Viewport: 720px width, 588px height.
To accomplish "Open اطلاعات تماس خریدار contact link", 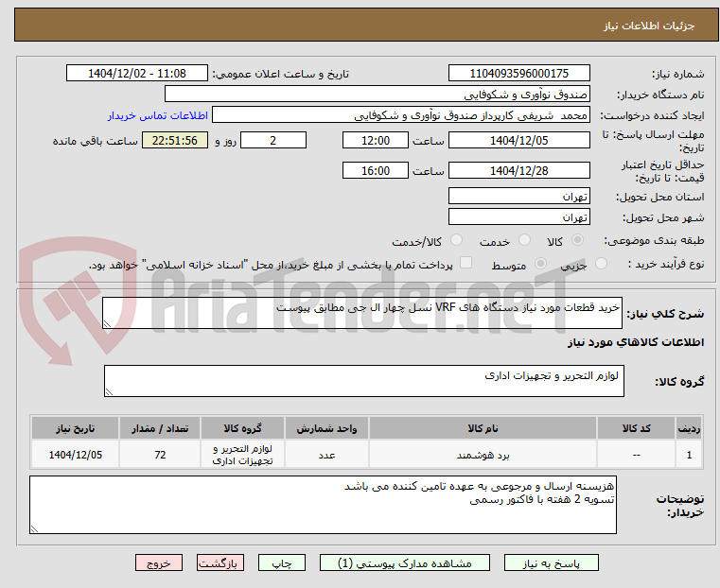I will (158, 115).
